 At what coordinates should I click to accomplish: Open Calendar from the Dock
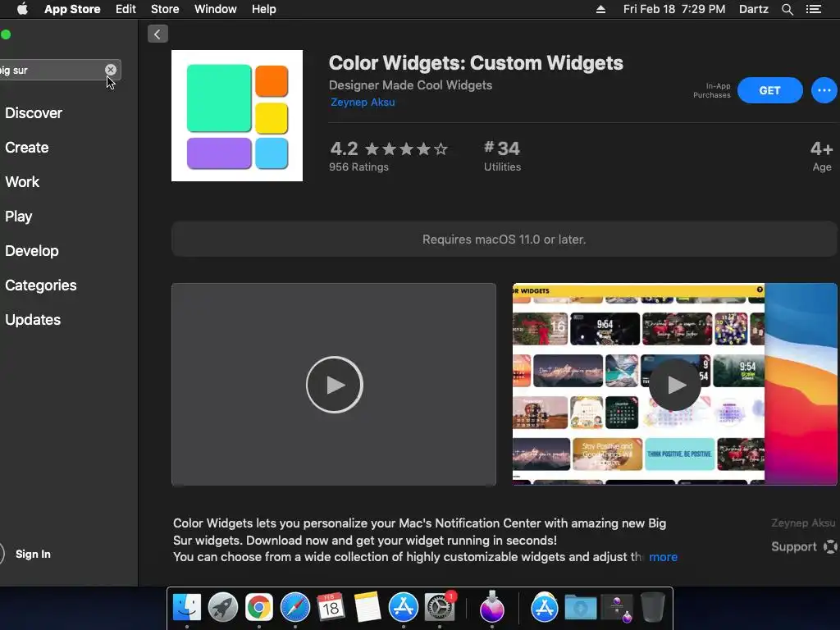pos(331,608)
